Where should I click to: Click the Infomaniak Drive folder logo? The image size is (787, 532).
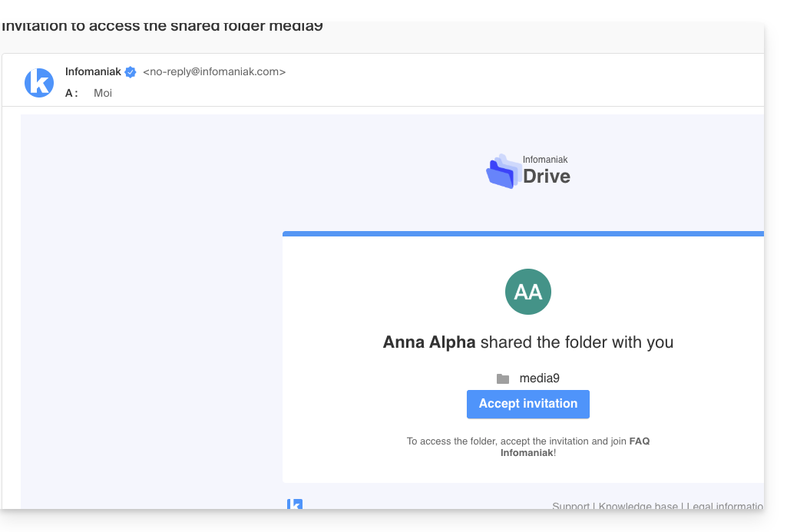coord(501,171)
